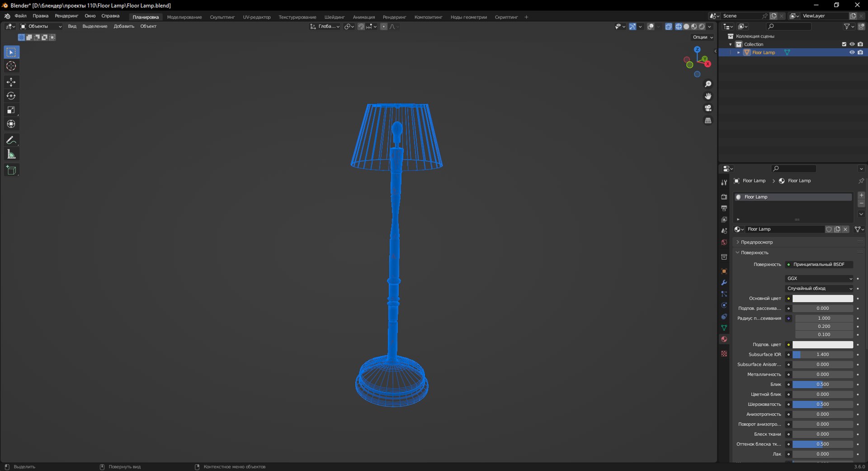This screenshot has height=471, width=868.
Task: Switch to Шейдинг workspace tab
Action: [335, 17]
